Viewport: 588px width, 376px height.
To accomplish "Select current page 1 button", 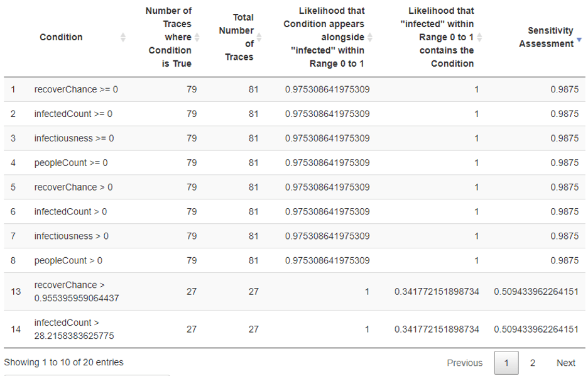I will [506, 363].
